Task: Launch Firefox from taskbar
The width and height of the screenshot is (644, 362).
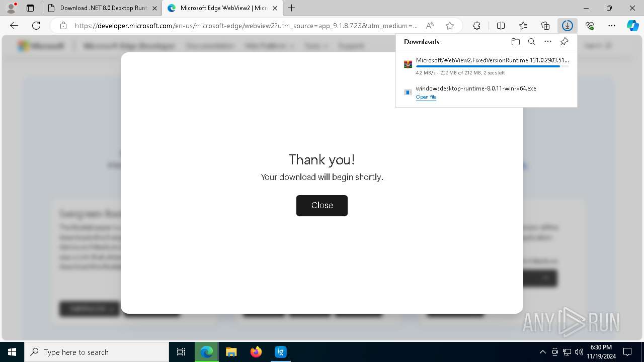Action: (x=256, y=352)
